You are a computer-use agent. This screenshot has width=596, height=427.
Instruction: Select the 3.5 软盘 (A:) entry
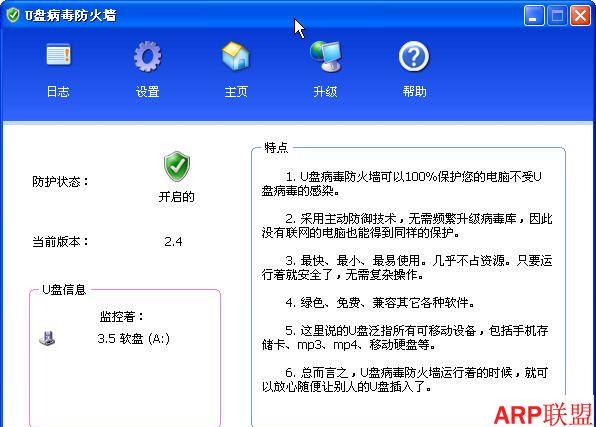point(133,338)
